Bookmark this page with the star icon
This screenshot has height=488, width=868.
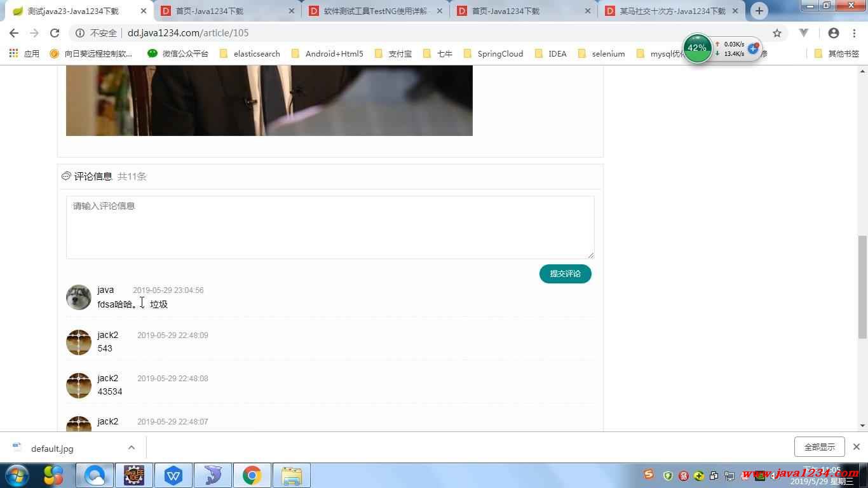(x=777, y=33)
